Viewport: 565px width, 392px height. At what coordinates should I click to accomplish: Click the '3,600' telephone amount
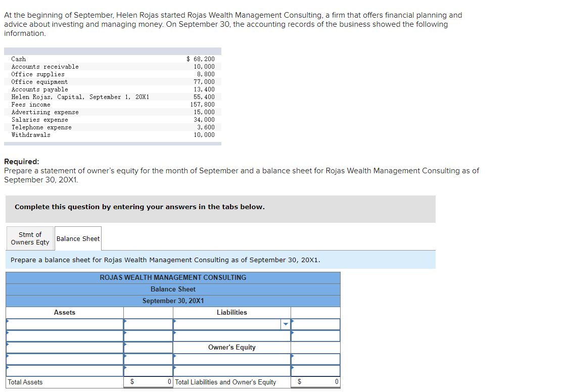coord(206,127)
